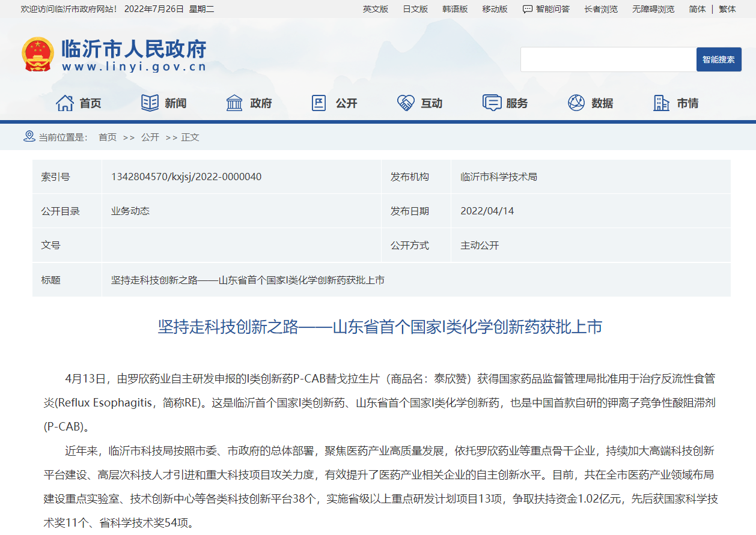This screenshot has height=535, width=756.
Task: Click the national emblem logo
Action: coord(38,55)
